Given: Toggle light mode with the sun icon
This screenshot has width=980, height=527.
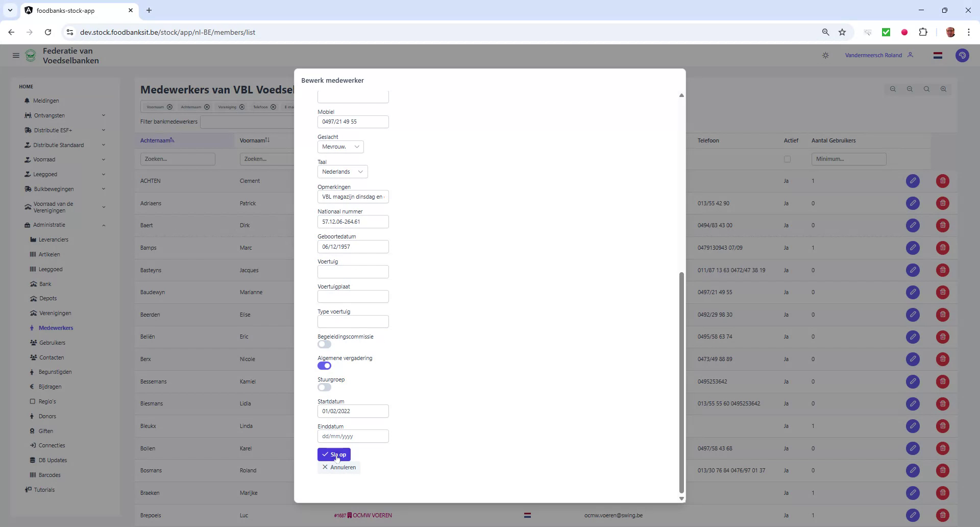Looking at the screenshot, I should click(x=825, y=55).
